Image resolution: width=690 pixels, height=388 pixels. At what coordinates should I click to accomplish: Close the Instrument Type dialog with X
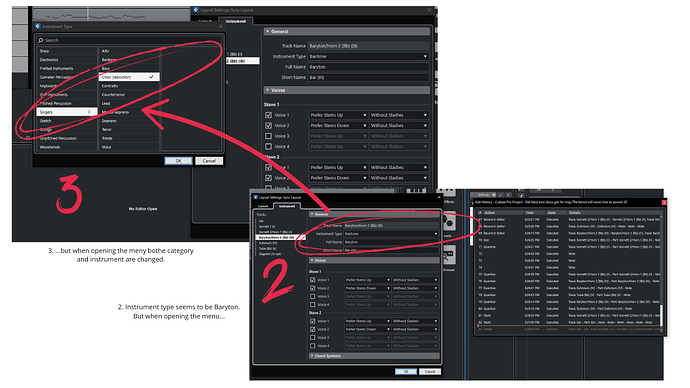click(220, 26)
